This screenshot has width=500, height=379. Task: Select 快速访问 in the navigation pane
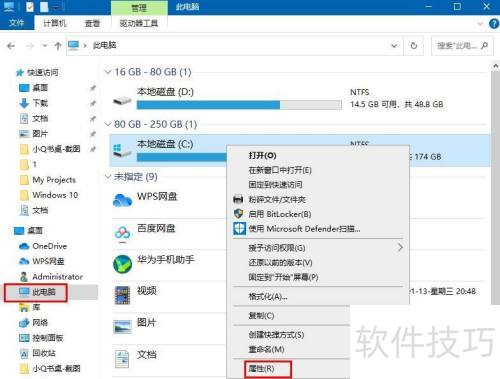tap(42, 72)
